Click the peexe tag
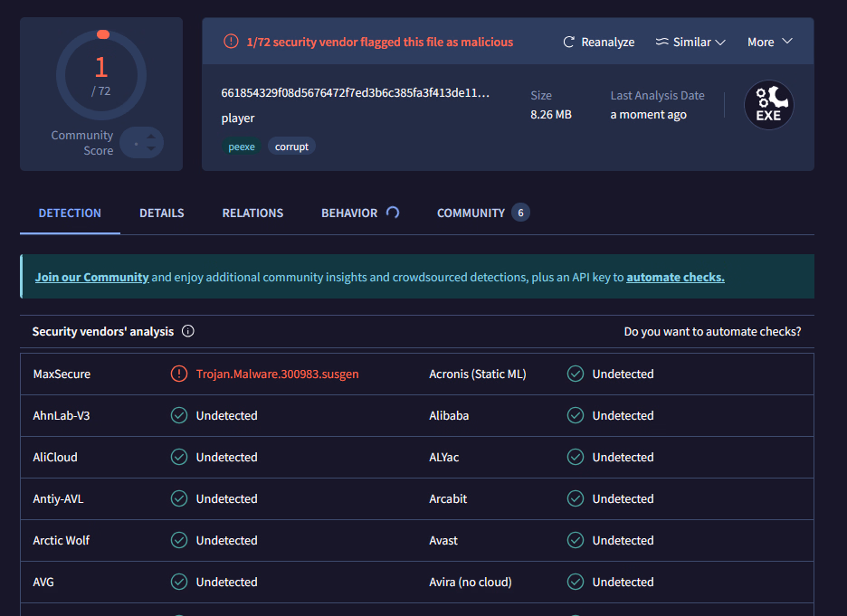Viewport: 847px width, 616px height. [x=242, y=147]
